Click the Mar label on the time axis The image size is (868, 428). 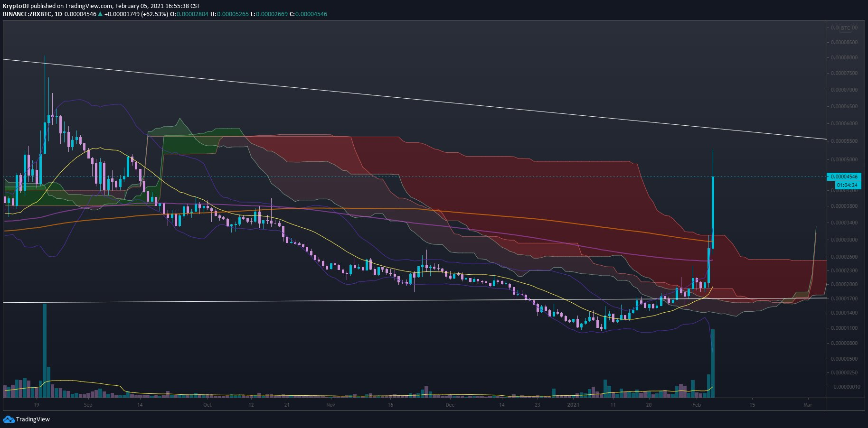tap(808, 405)
